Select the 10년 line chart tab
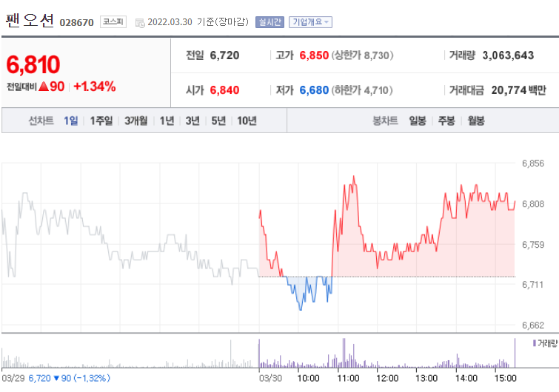The height and width of the screenshot is (392, 559). coord(247,121)
